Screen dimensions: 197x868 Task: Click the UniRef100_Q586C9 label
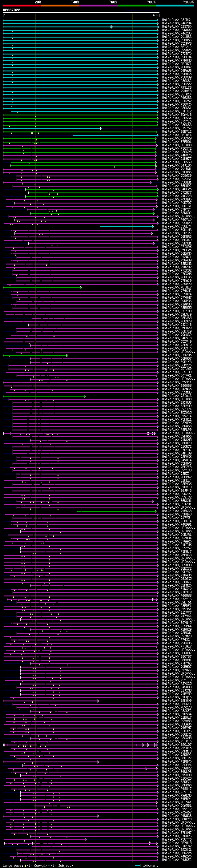(176, 176)
